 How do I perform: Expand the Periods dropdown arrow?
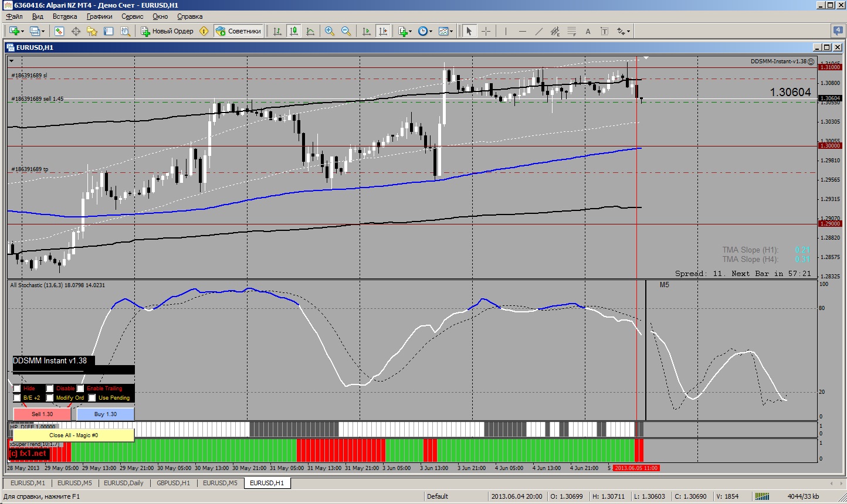tap(431, 31)
